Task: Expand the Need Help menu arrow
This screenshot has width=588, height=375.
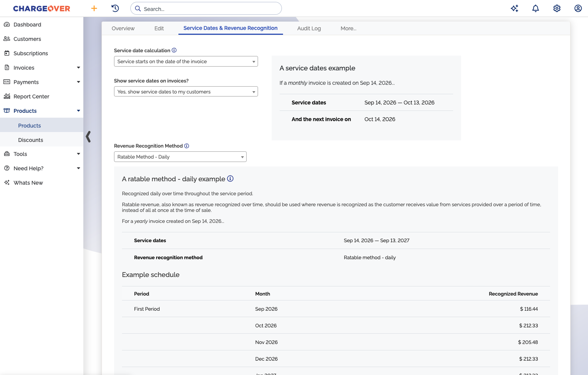Action: (78, 168)
